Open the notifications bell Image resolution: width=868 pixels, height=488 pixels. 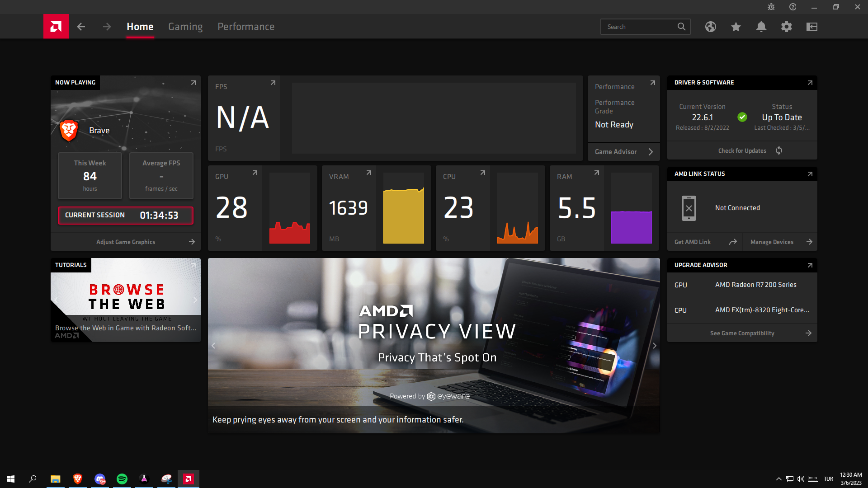(761, 27)
